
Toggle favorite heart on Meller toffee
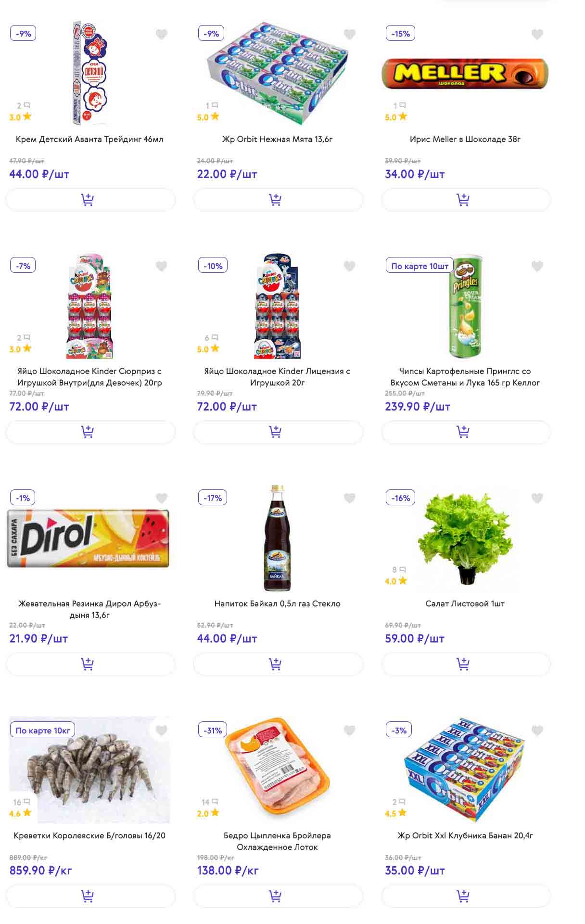pyautogui.click(x=537, y=34)
